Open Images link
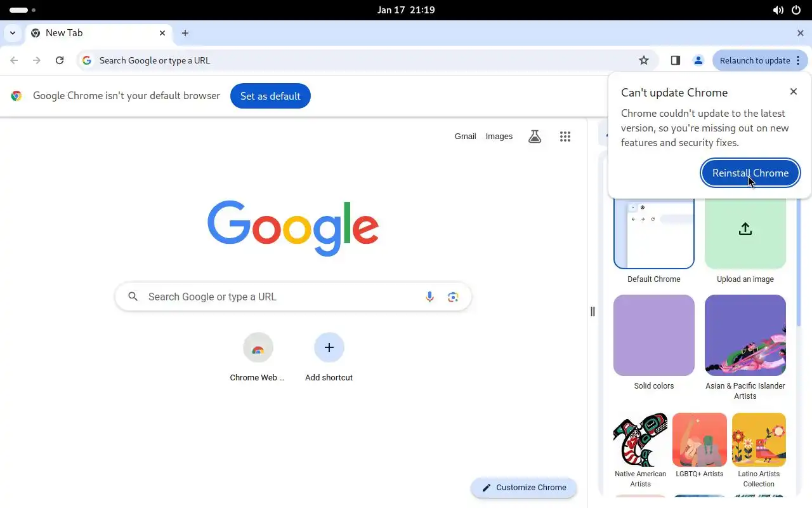Viewport: 812px width, 508px height. [x=499, y=136]
